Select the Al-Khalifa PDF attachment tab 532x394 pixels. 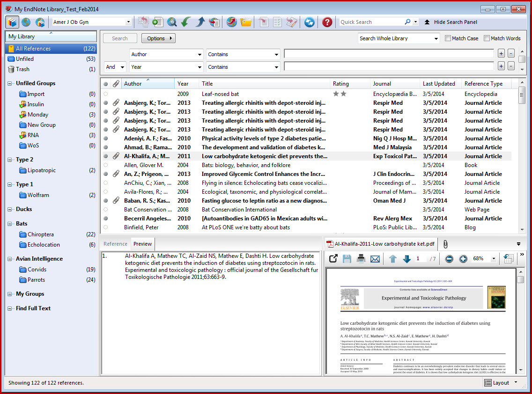pyautogui.click(x=382, y=244)
